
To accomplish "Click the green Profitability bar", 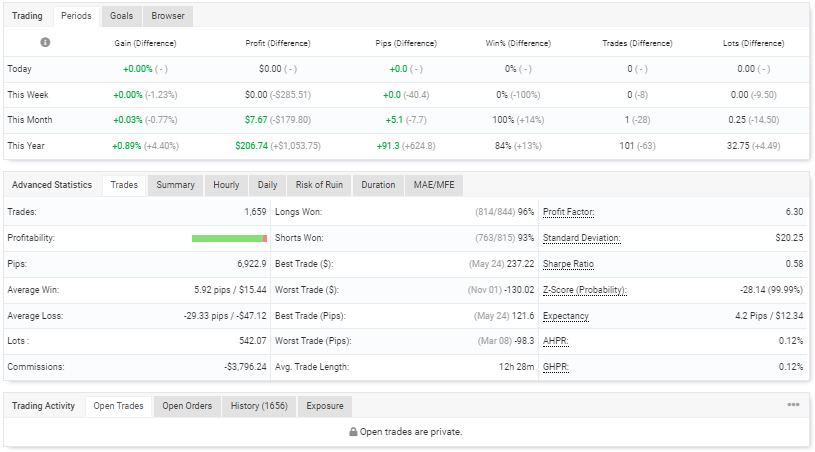I will pos(228,238).
